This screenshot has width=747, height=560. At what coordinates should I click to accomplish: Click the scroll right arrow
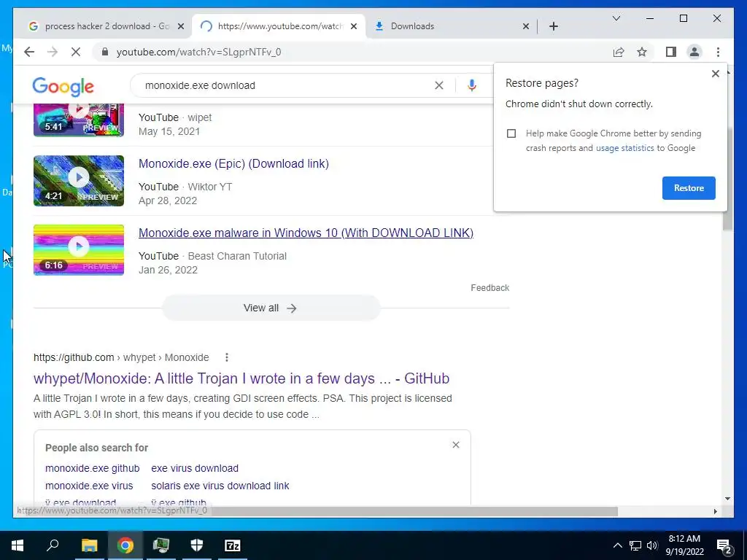coord(715,511)
